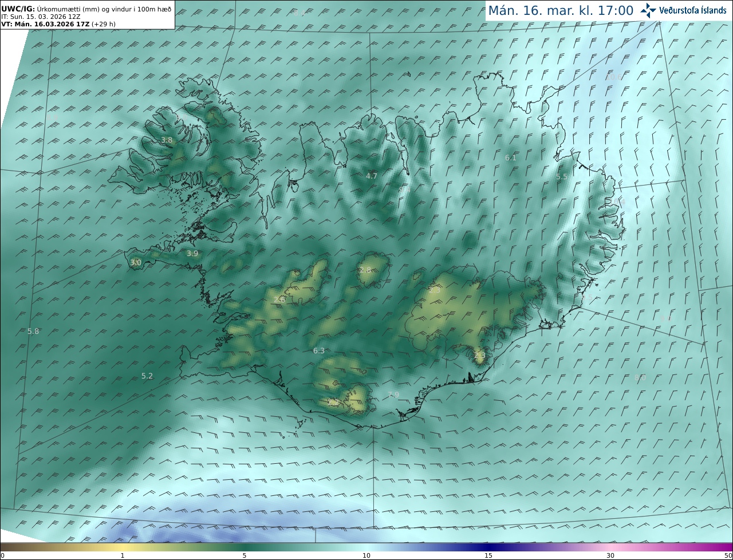Click the Veðurstofa Íslands logo icon
This screenshot has height=560, width=733.
point(648,10)
